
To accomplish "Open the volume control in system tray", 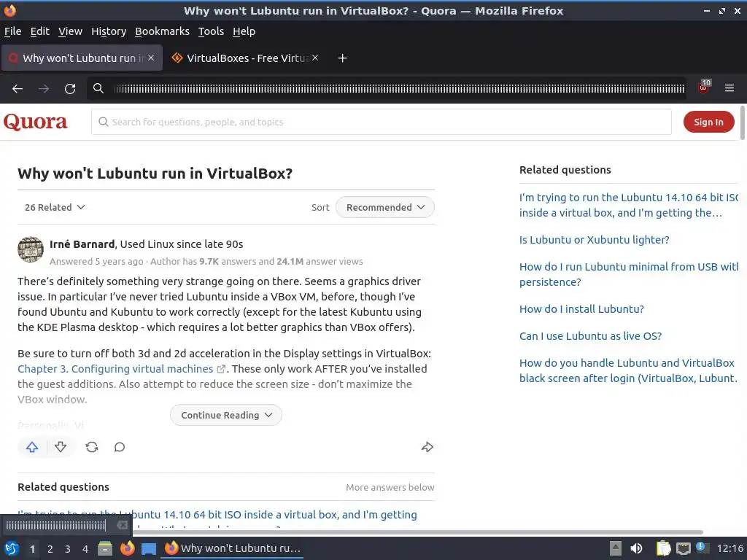I will click(636, 548).
